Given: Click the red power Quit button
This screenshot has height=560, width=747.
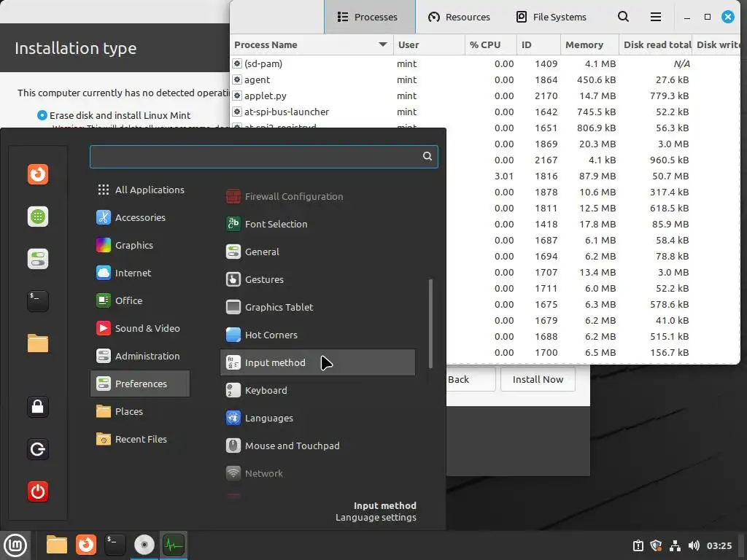Looking at the screenshot, I should pos(38,491).
